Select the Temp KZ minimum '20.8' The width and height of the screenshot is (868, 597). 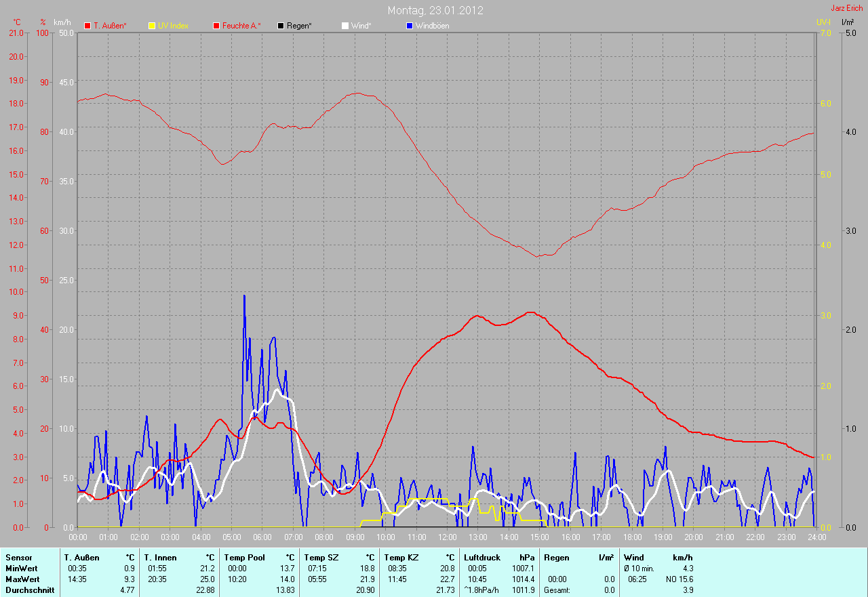[x=447, y=569]
